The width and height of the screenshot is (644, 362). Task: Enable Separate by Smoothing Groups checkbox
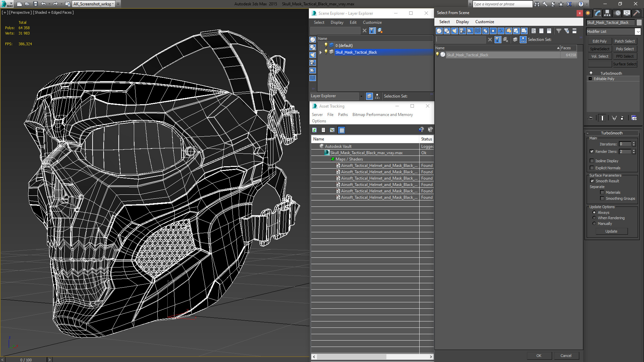click(x=602, y=198)
